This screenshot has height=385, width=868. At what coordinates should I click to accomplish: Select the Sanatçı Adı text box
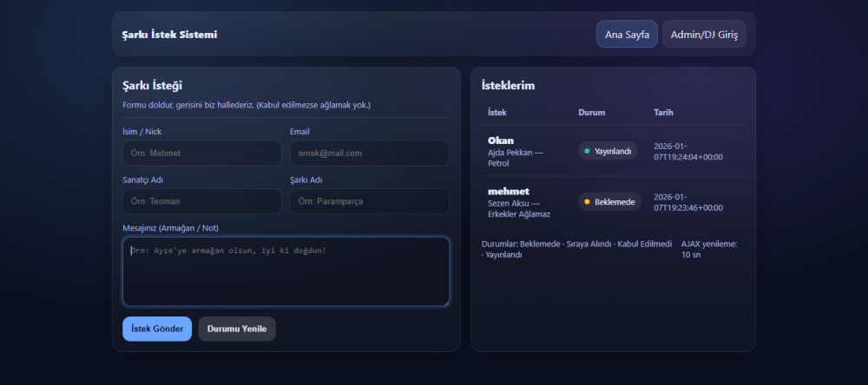coord(202,201)
